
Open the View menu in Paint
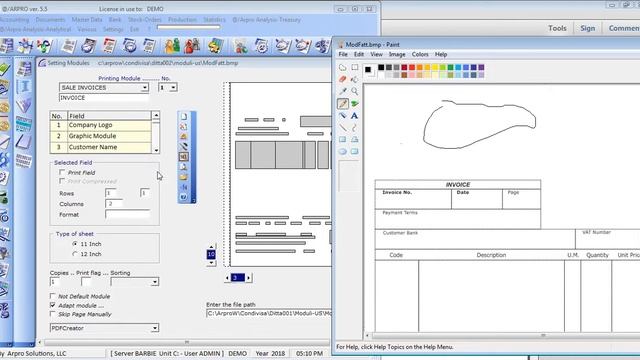click(x=376, y=54)
